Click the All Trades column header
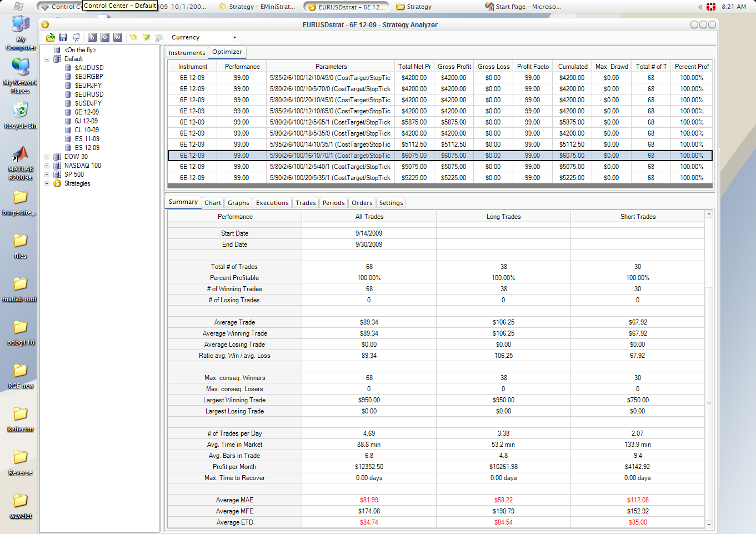 click(x=369, y=217)
